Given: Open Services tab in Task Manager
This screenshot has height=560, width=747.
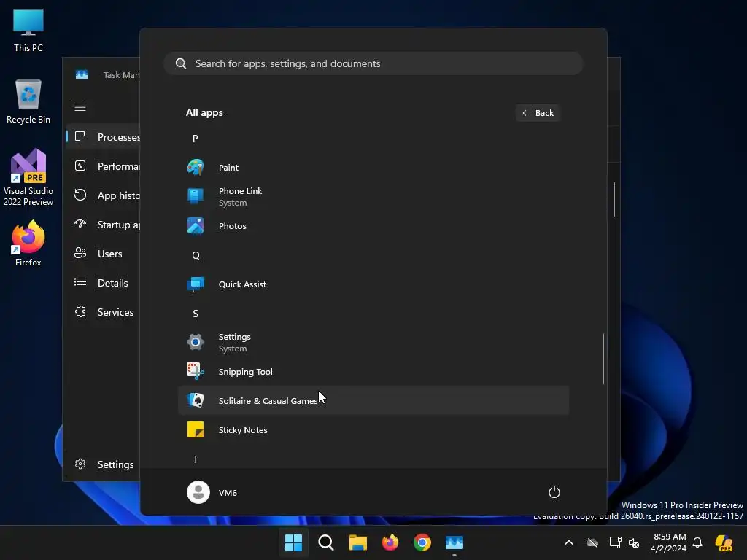Looking at the screenshot, I should [x=103, y=312].
